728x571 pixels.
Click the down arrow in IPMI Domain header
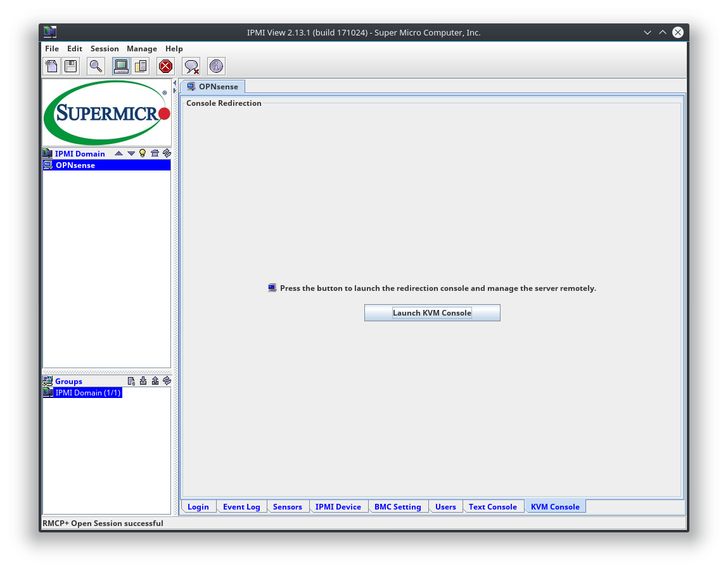coord(131,153)
